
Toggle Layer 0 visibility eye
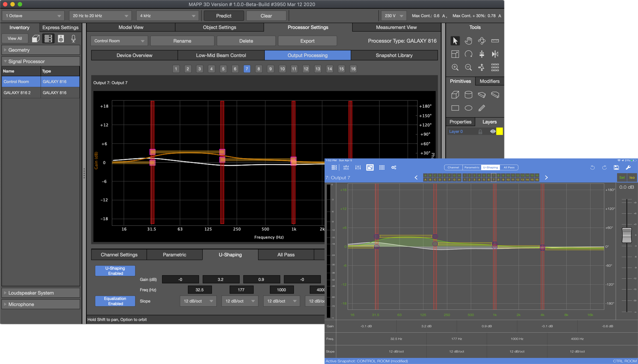pos(493,131)
